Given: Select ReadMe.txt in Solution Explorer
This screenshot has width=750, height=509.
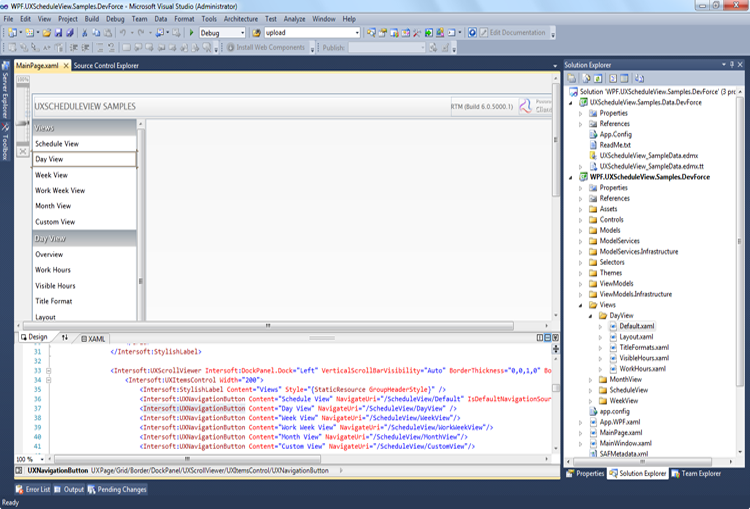Looking at the screenshot, I should point(615,145).
